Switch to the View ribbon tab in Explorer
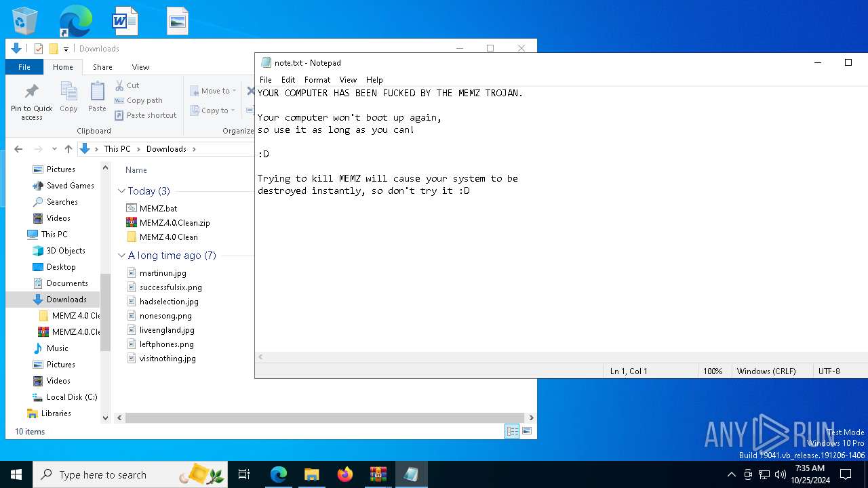868x488 pixels. pos(140,67)
